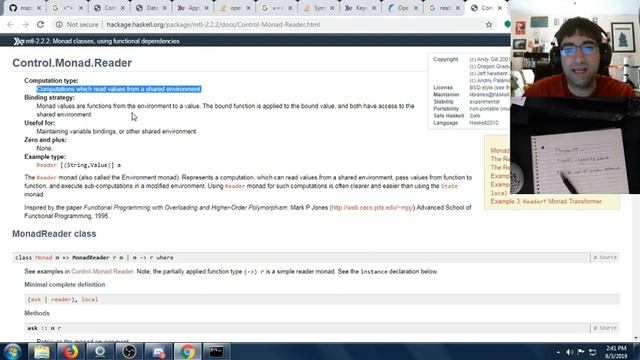This screenshot has width=640, height=360.
Task: Reload the Control.Monad.Reader page
Action: point(40,24)
